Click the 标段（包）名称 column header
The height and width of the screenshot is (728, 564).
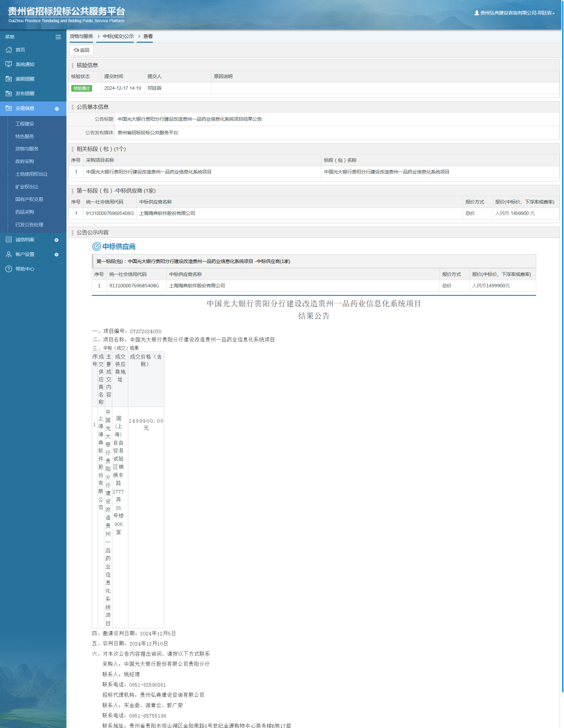(340, 160)
